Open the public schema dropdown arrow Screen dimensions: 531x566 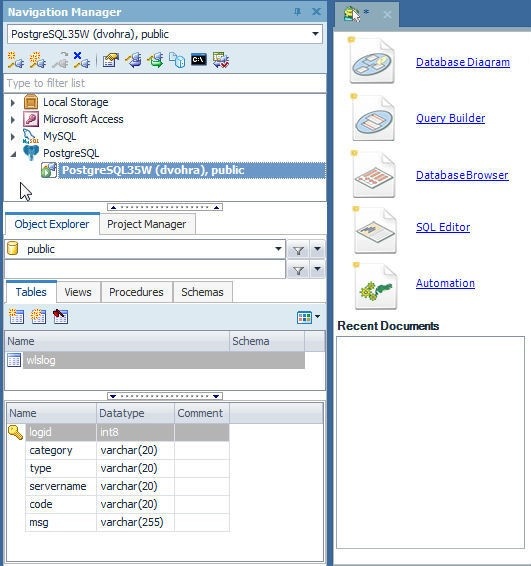pos(278,249)
